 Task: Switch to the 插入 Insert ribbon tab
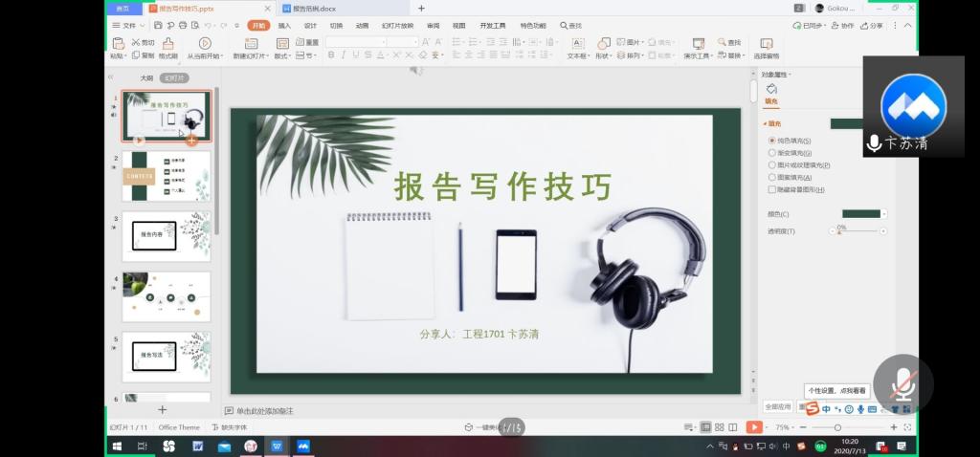[284, 26]
